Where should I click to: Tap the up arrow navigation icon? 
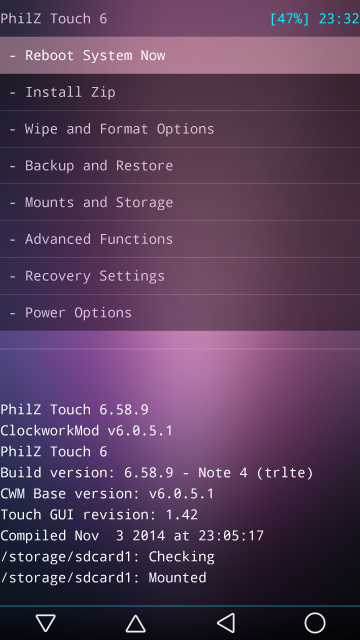136,623
